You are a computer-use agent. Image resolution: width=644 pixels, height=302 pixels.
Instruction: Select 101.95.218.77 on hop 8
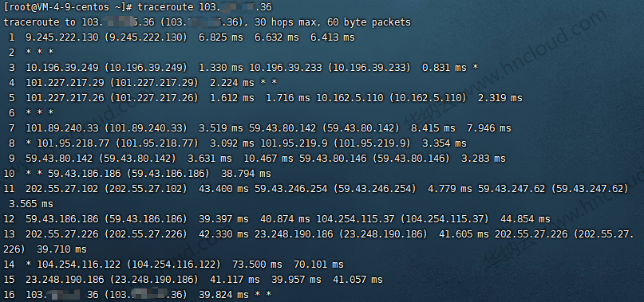(x=73, y=143)
